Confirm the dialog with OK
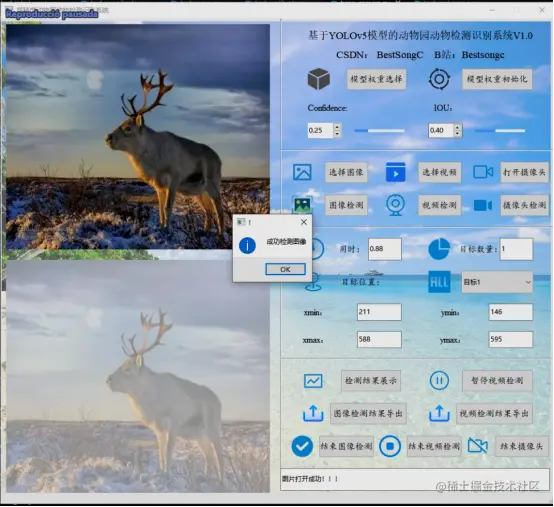Image resolution: width=554 pixels, height=507 pixels. 285,269
